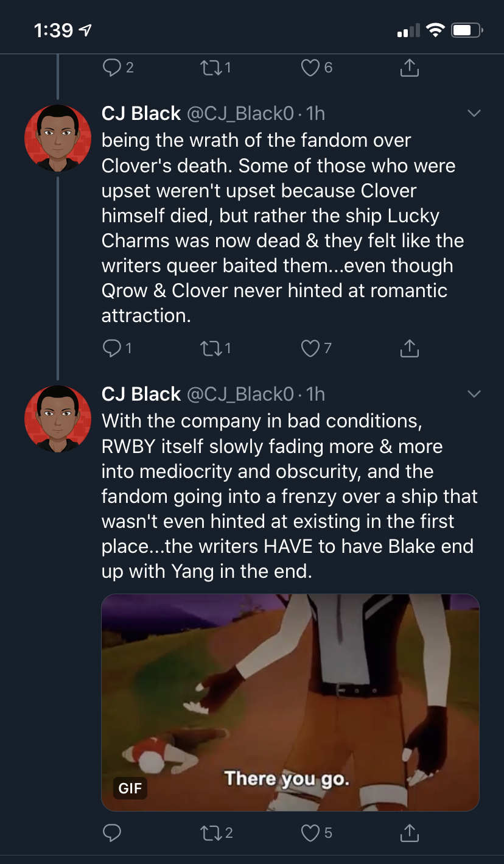Share the tweet about Lucky Charms ship

(410, 348)
